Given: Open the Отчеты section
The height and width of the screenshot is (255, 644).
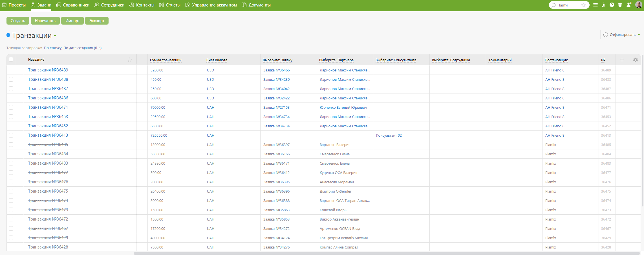Looking at the screenshot, I should tap(170, 5).
